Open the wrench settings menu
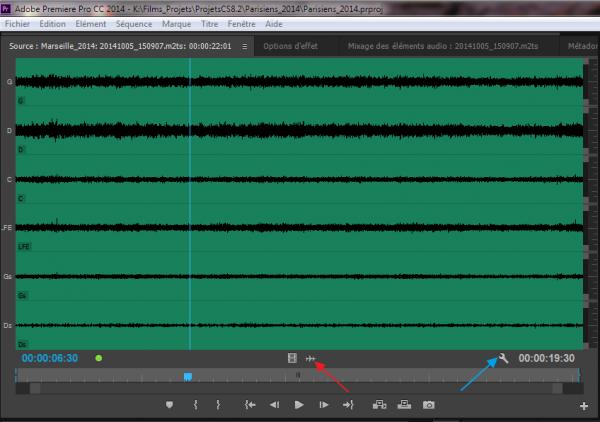The width and height of the screenshot is (600, 422). click(504, 357)
